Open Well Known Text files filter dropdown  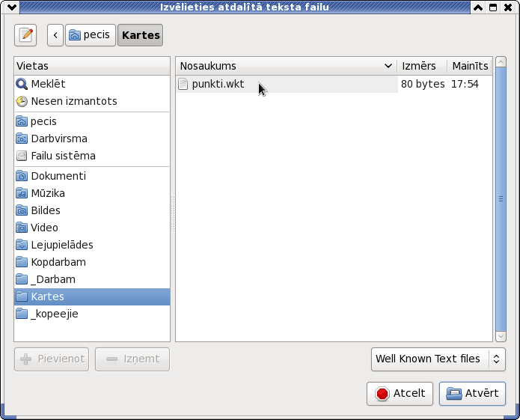438,359
